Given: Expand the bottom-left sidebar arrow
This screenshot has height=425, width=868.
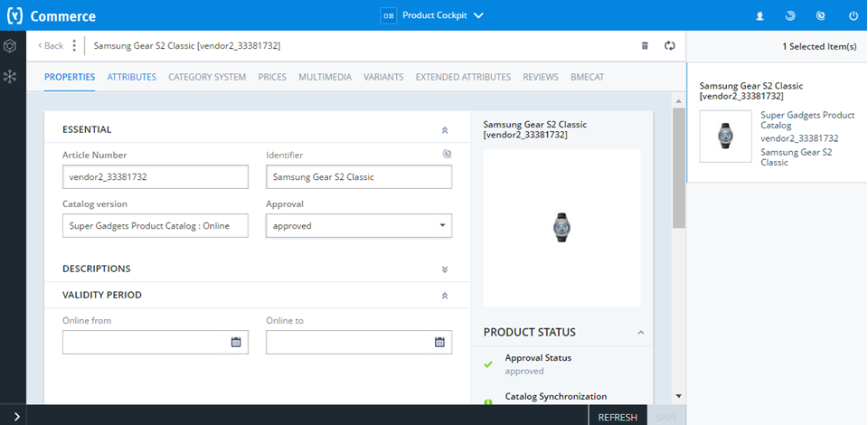Looking at the screenshot, I should [16, 417].
